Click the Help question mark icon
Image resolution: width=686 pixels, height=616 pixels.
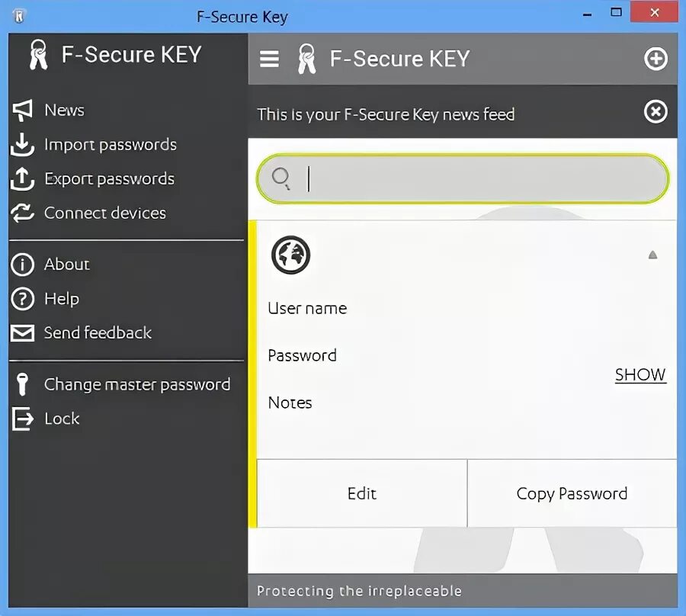click(23, 299)
